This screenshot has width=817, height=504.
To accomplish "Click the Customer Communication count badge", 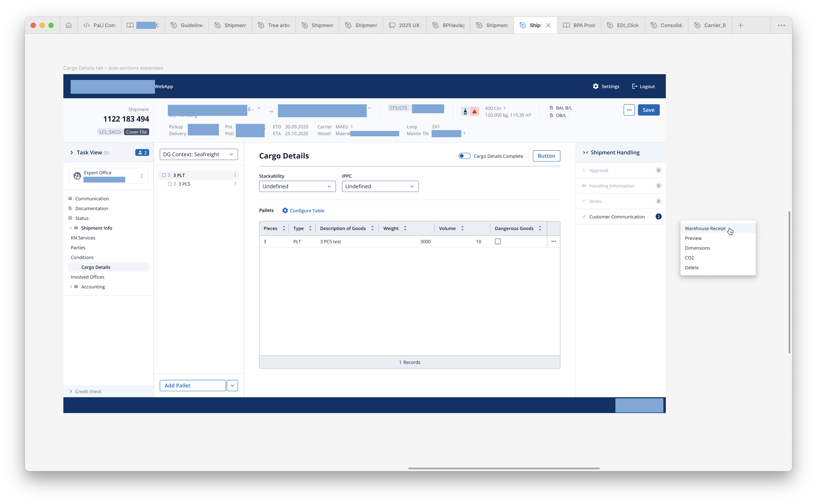I will tap(658, 217).
